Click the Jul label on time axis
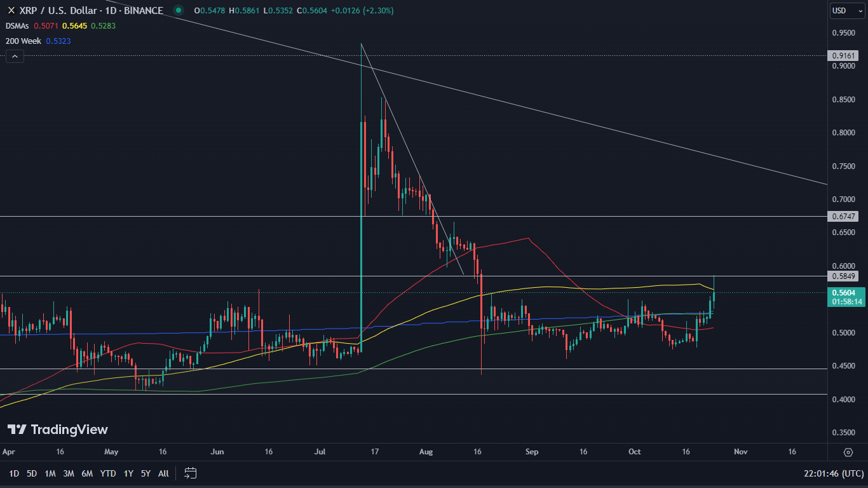The image size is (868, 488). tap(320, 452)
